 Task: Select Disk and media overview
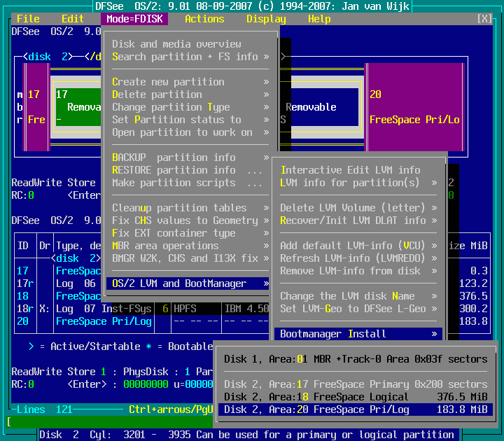click(x=176, y=44)
